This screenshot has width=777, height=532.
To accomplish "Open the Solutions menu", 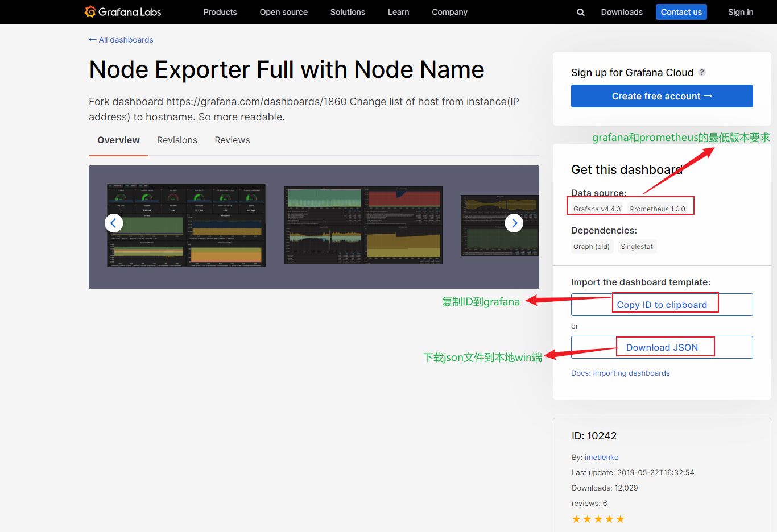I will (348, 12).
